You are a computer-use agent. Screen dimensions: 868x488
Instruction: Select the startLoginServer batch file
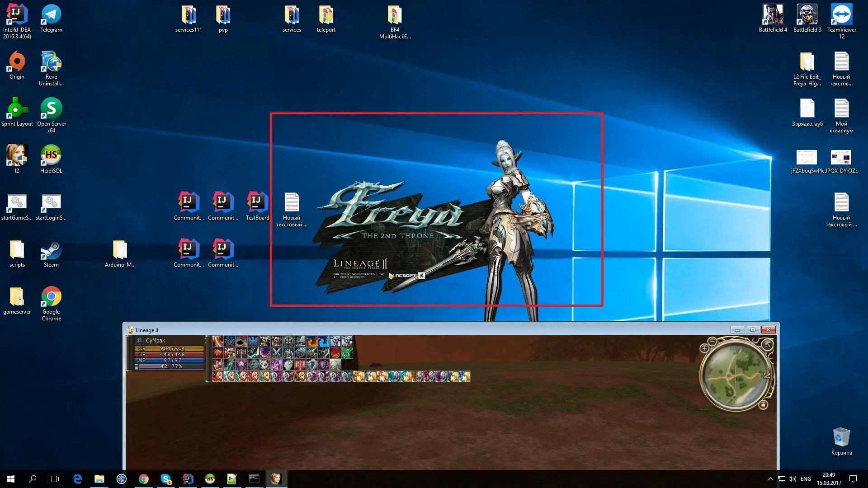point(51,207)
